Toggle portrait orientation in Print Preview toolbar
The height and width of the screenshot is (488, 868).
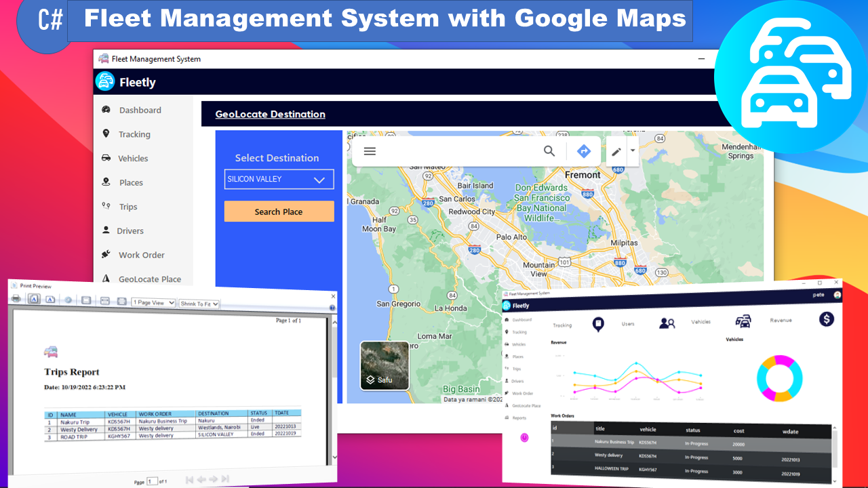(33, 300)
